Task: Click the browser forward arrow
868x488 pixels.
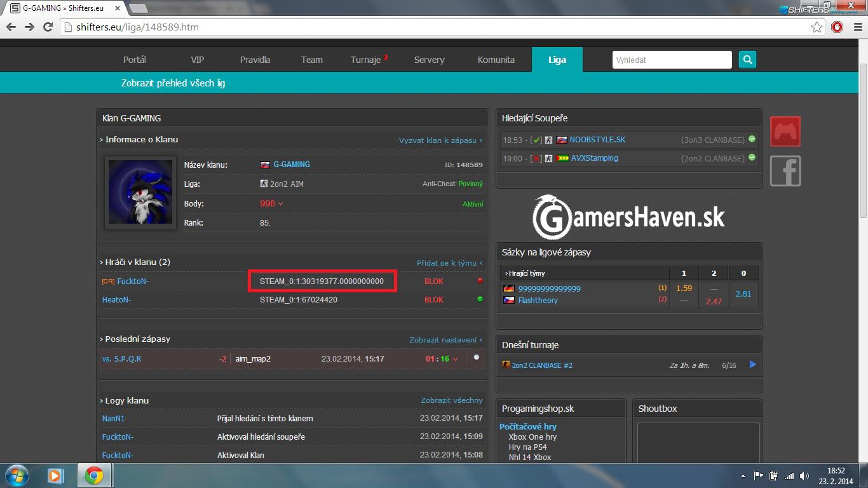Action: click(29, 27)
